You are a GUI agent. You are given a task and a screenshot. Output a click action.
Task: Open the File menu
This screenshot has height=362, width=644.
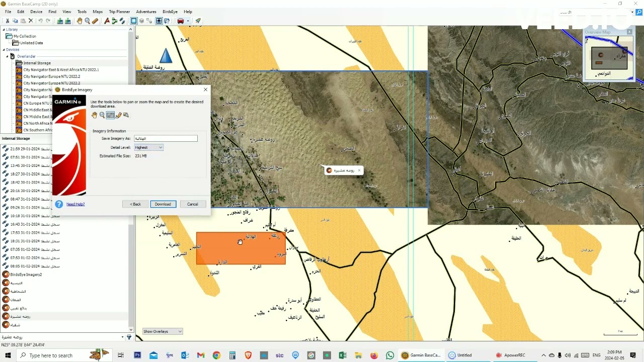point(8,12)
